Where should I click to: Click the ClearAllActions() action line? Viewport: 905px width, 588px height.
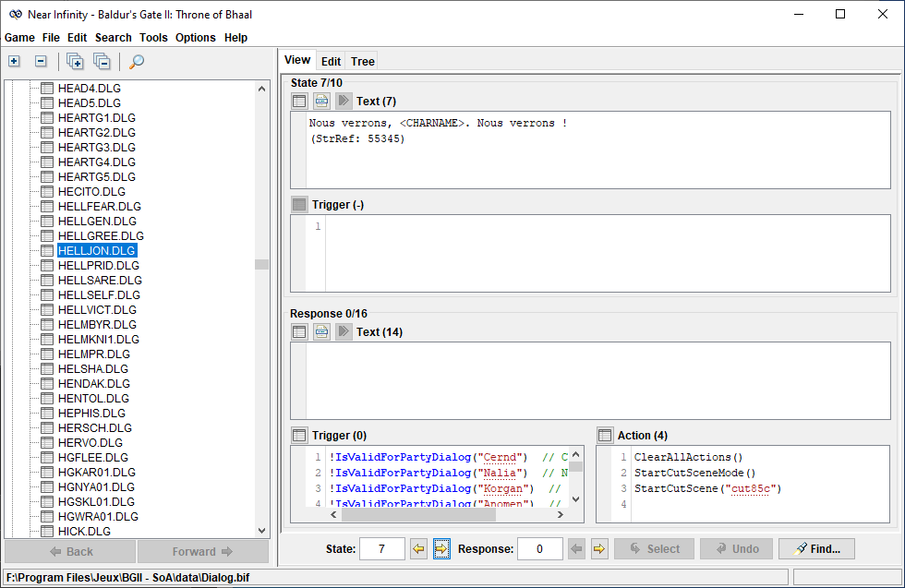click(689, 457)
